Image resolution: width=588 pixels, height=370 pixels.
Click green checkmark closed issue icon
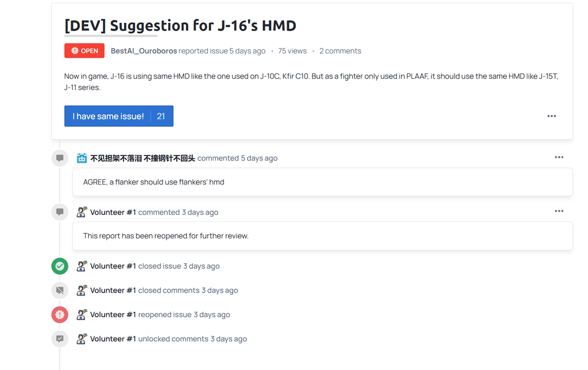point(59,266)
